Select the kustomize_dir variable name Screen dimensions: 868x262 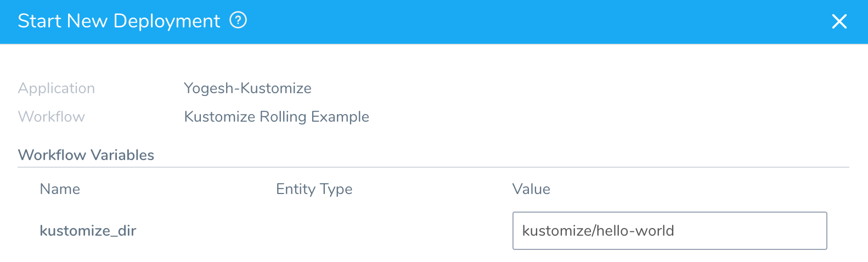[x=88, y=231]
